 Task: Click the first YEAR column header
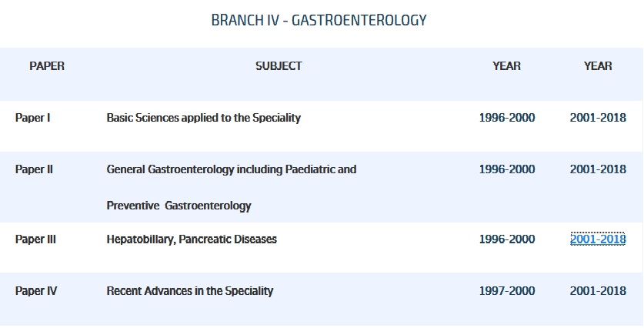[506, 66]
